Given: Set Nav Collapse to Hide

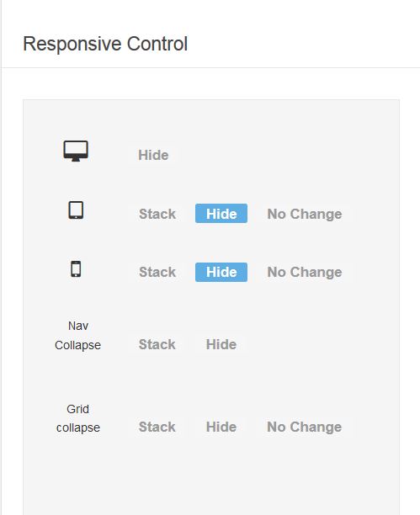Looking at the screenshot, I should pos(221,344).
